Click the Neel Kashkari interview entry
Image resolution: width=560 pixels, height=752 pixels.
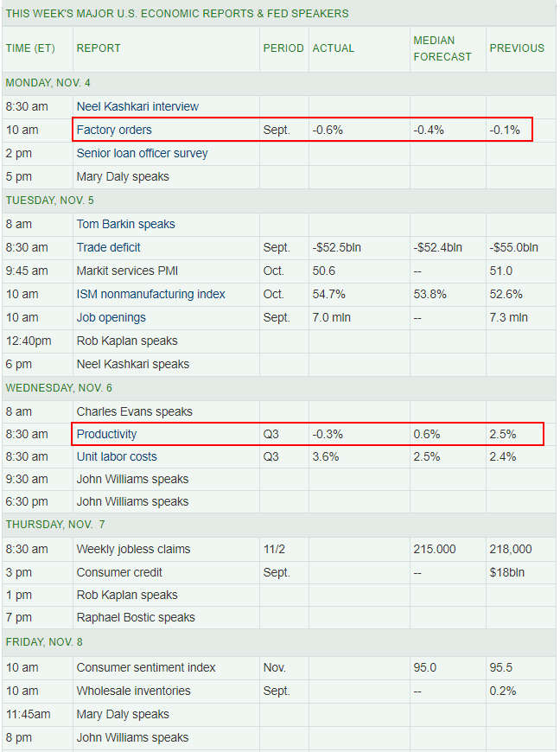[137, 106]
